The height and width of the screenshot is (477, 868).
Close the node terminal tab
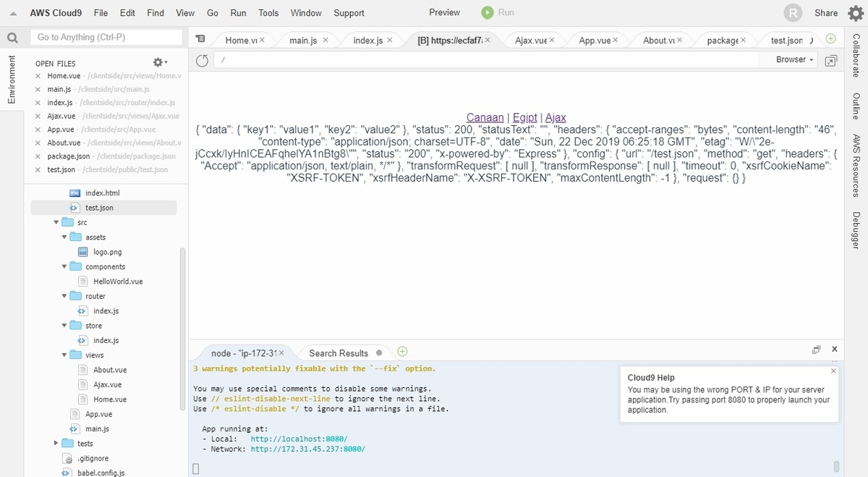pos(281,353)
